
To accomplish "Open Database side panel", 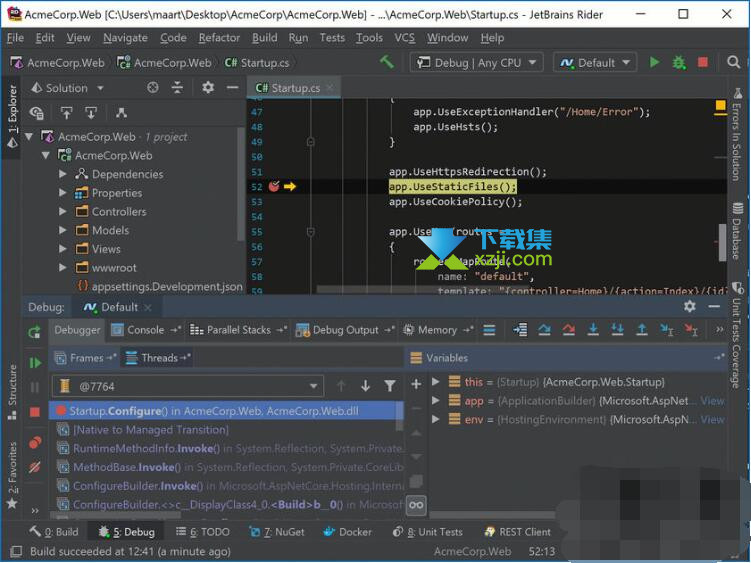I will tap(737, 231).
